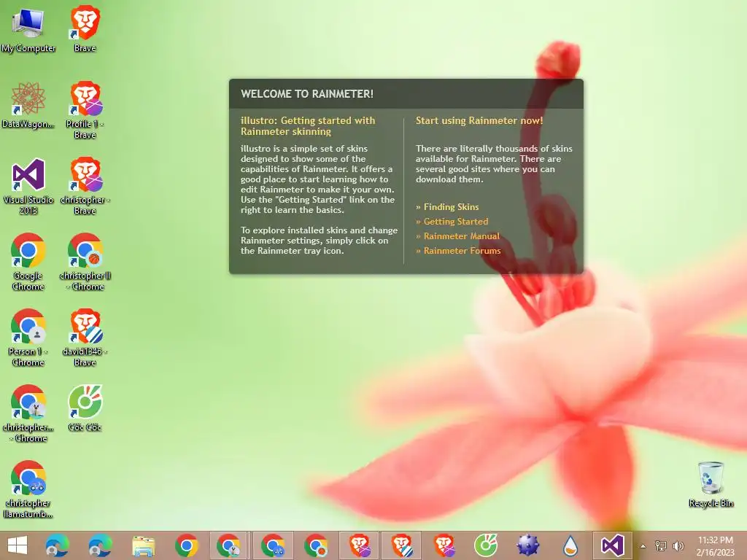Launch the Profile 1 - Brave shortcut

tap(85, 111)
